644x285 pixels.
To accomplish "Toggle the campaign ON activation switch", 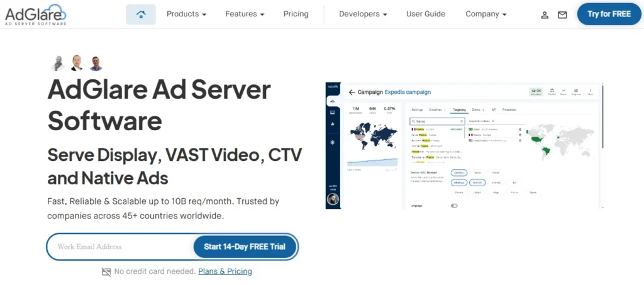I will [x=536, y=92].
